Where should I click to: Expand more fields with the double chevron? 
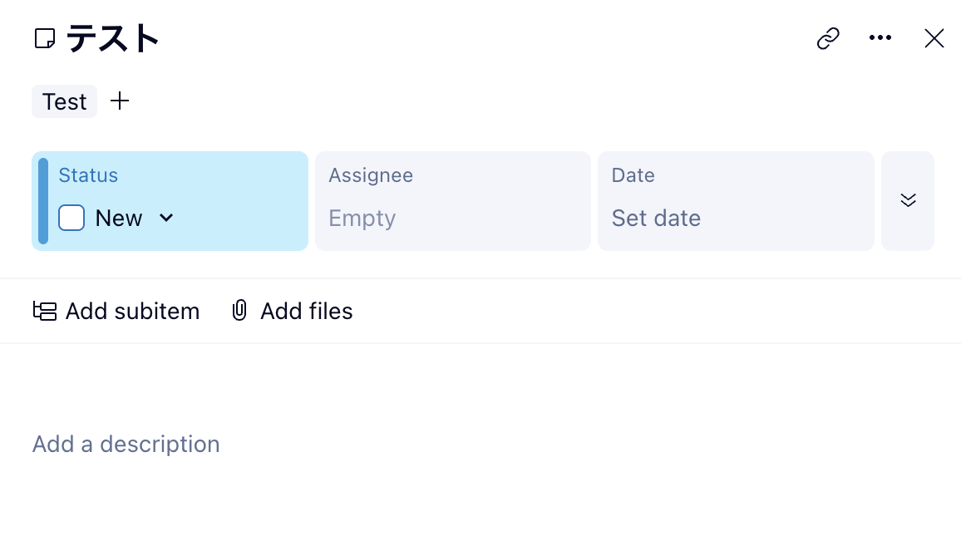[x=908, y=200]
